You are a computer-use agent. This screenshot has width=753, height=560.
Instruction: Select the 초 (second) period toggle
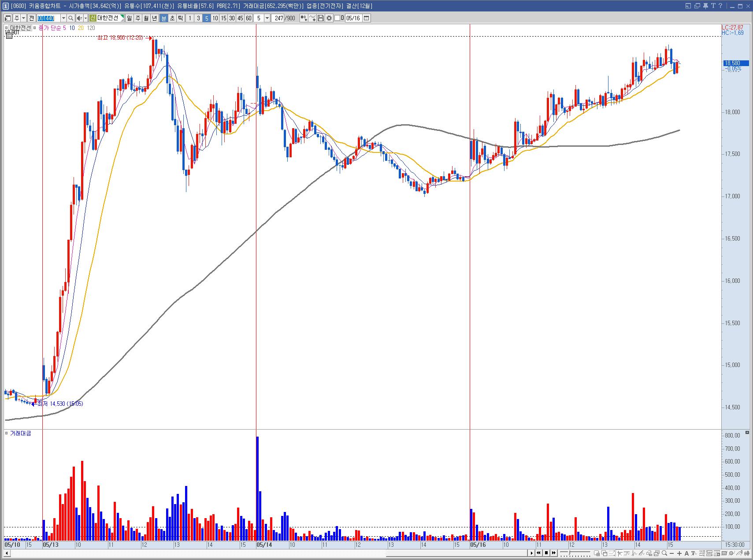pos(172,18)
